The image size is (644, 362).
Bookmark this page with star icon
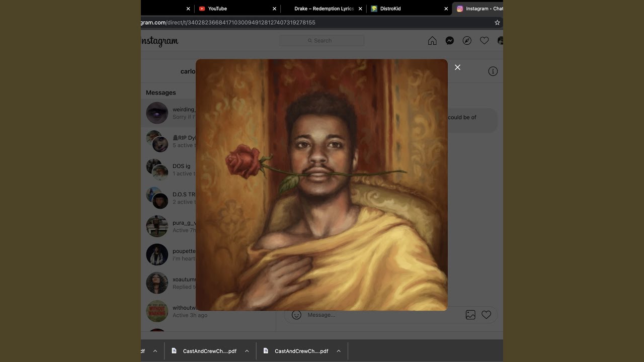point(497,23)
